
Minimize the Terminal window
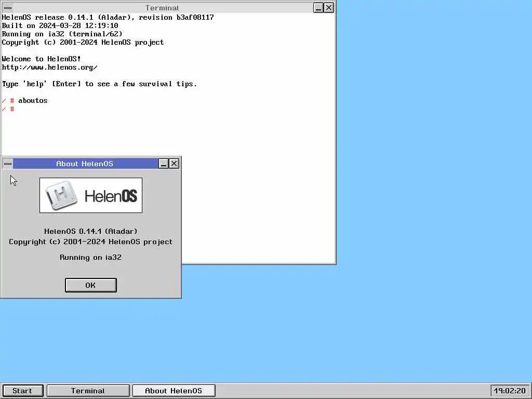click(318, 8)
